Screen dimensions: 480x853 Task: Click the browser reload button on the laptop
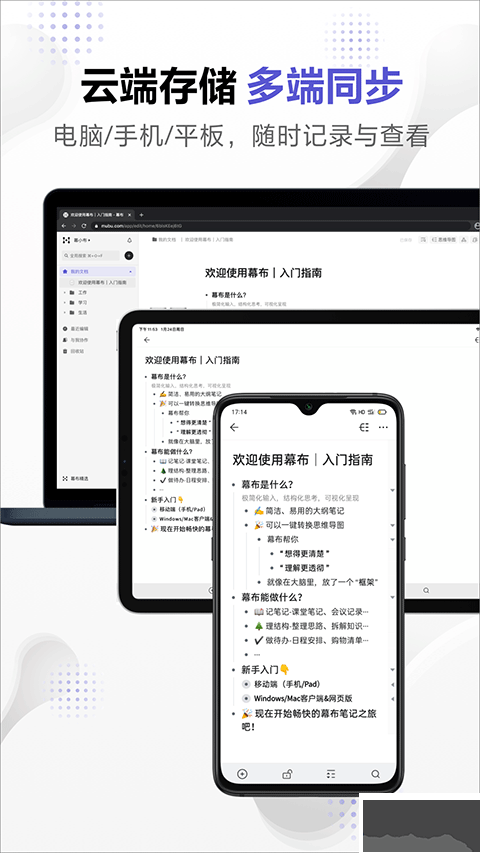click(84, 225)
